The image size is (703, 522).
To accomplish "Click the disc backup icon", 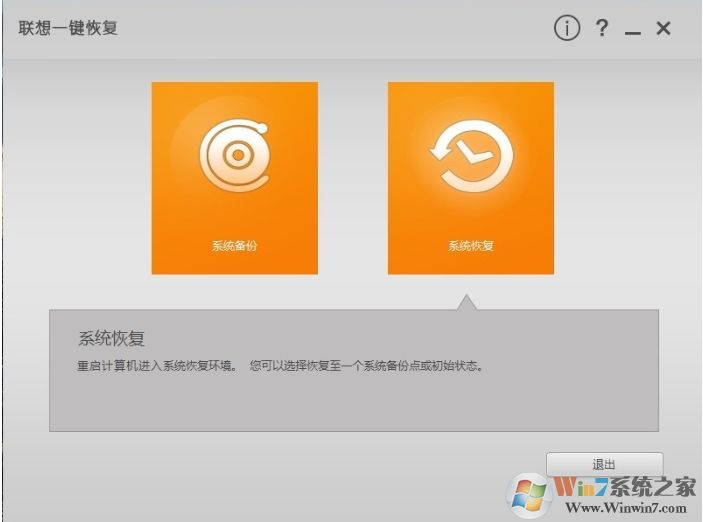I will pyautogui.click(x=235, y=155).
